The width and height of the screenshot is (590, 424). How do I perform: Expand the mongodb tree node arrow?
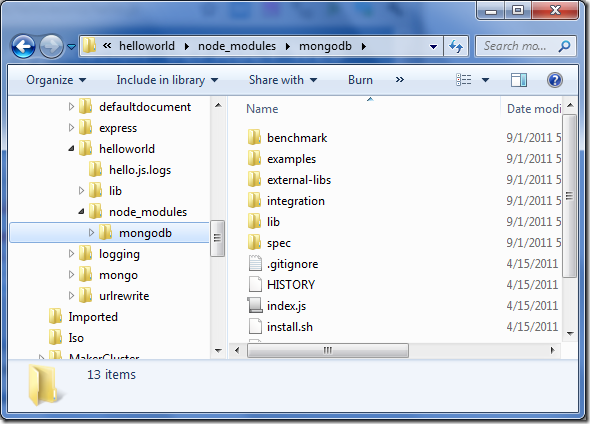pos(91,233)
